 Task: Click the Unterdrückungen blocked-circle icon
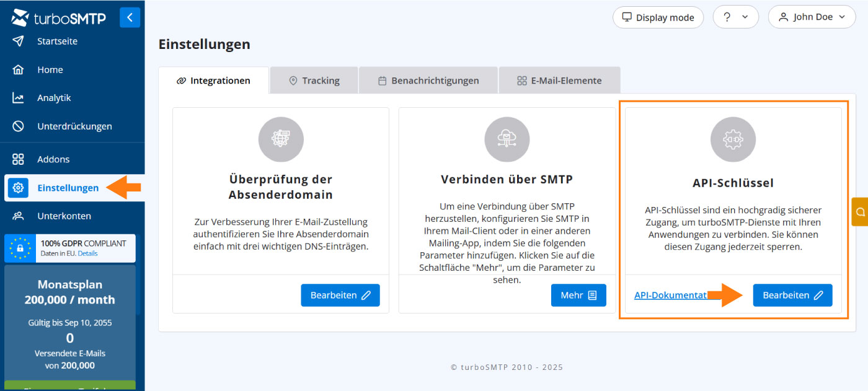point(19,126)
